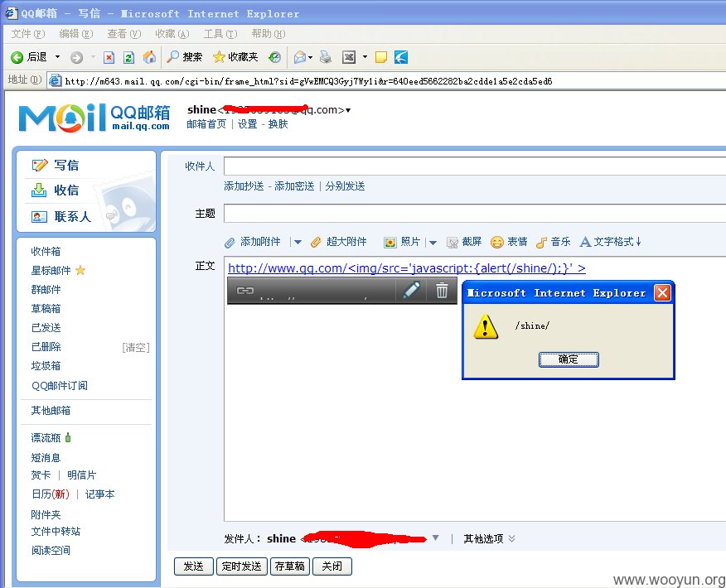Click 超大附件 large attachment option
The image size is (726, 588).
pyautogui.click(x=338, y=242)
